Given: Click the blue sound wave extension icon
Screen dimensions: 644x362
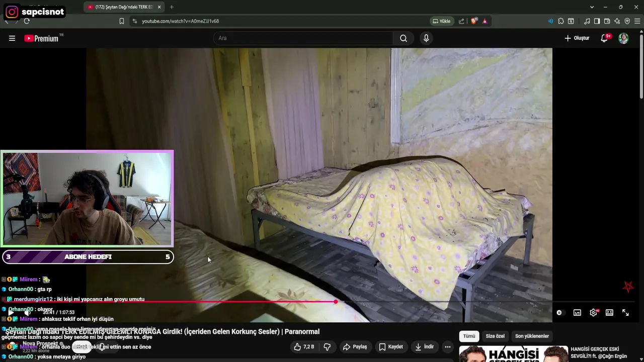Looking at the screenshot, I should click(550, 21).
